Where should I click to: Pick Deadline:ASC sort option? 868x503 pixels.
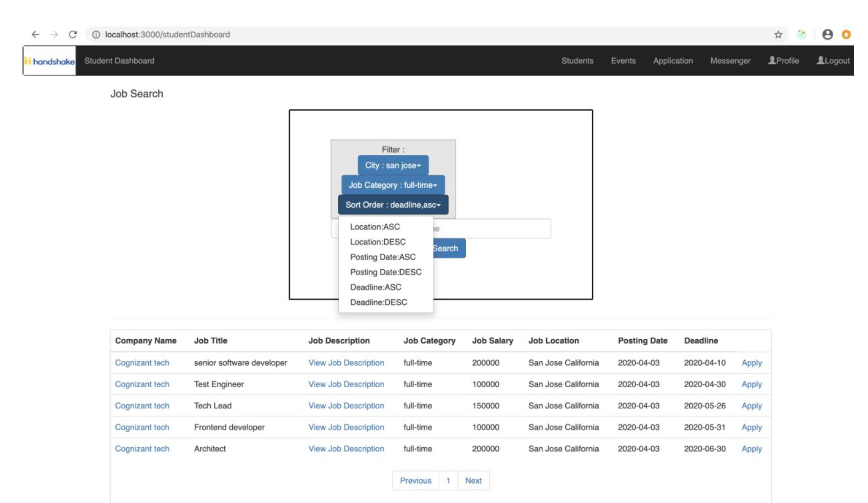(x=375, y=287)
